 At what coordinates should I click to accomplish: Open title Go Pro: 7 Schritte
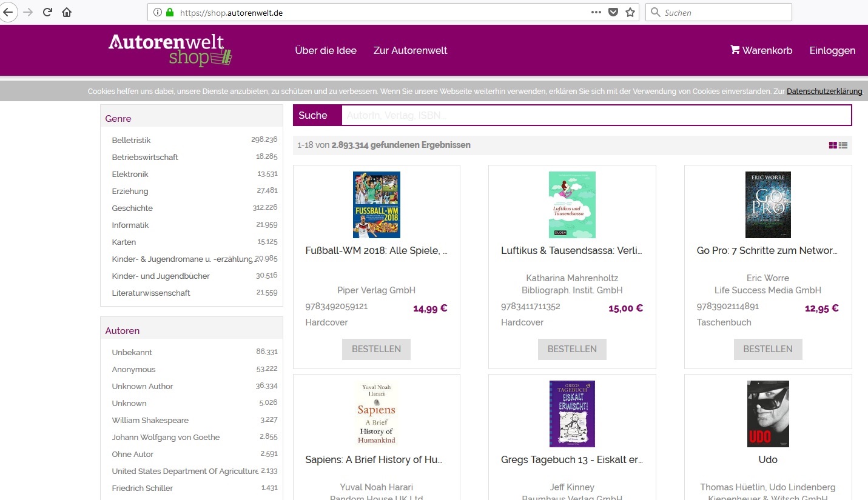[x=768, y=250]
